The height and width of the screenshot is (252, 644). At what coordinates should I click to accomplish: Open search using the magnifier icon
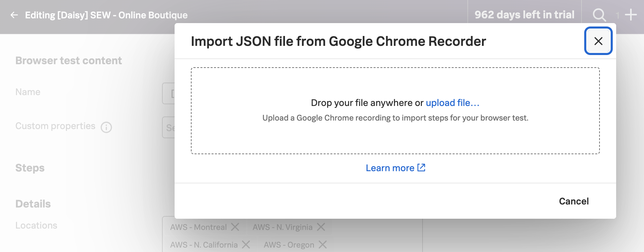(599, 15)
